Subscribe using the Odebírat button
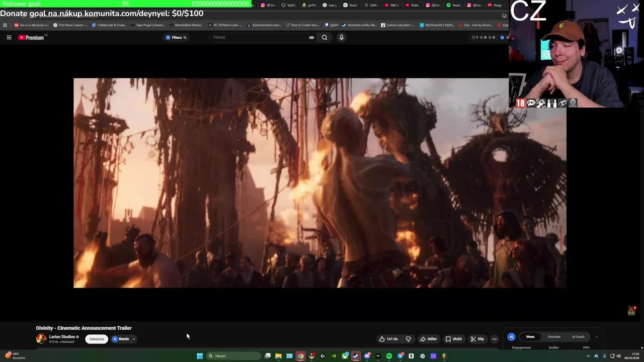The image size is (644, 362). 97,339
